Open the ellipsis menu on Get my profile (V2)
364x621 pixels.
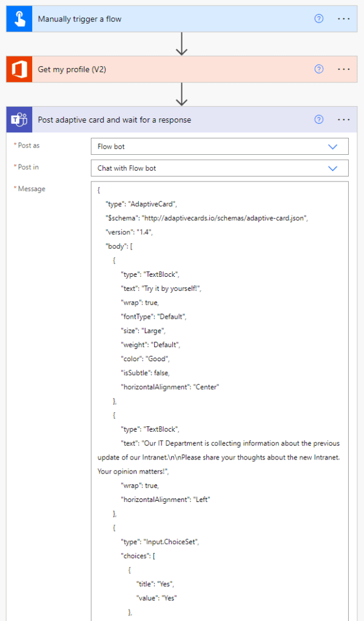coord(344,69)
